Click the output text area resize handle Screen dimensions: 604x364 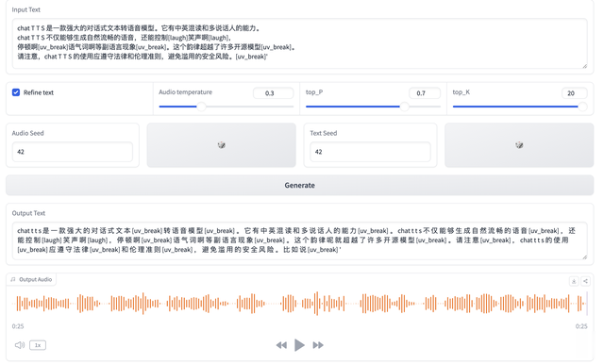584,256
